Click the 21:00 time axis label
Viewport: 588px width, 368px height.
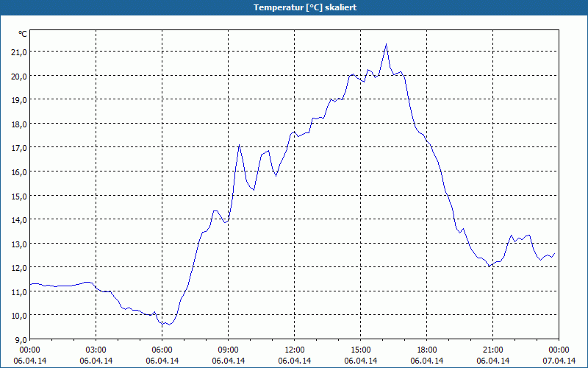click(x=492, y=350)
